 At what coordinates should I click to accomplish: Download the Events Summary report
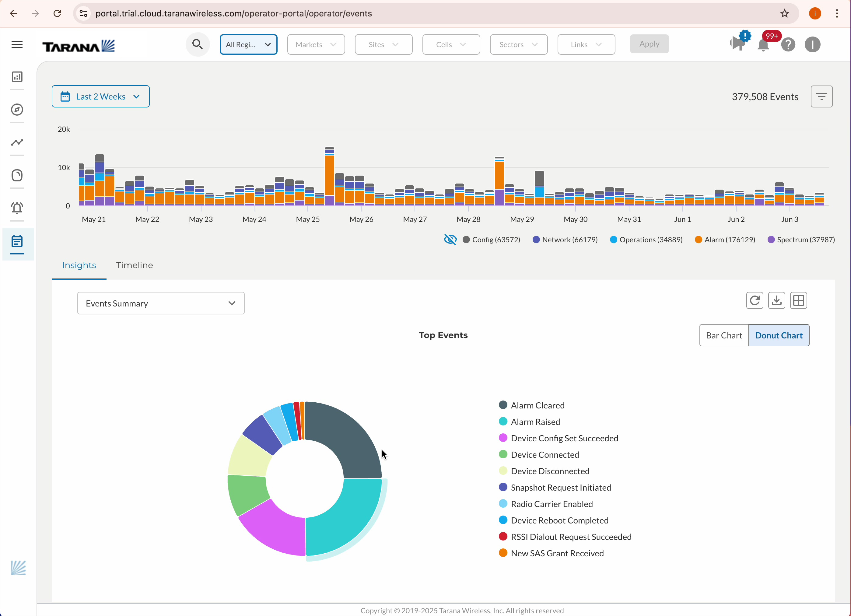[777, 300]
